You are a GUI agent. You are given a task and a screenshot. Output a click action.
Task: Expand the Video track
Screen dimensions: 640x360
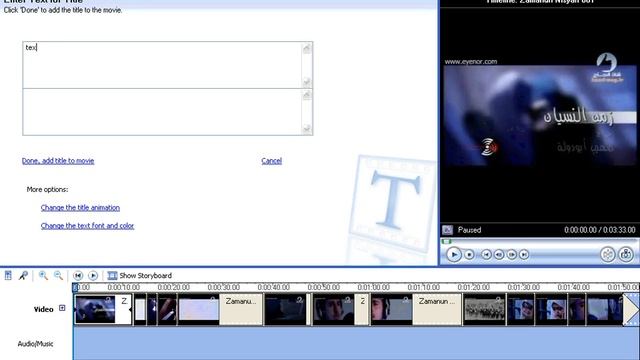(x=62, y=308)
